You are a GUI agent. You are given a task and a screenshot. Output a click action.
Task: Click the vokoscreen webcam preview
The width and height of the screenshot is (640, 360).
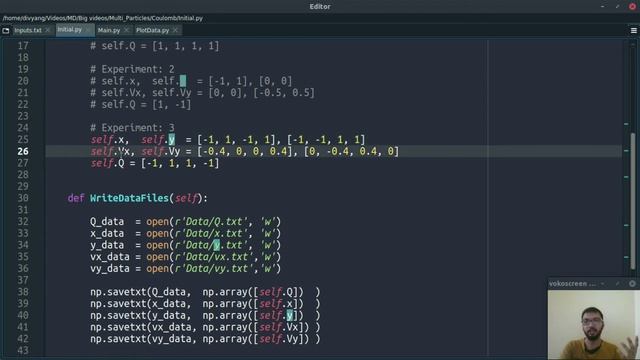click(593, 324)
